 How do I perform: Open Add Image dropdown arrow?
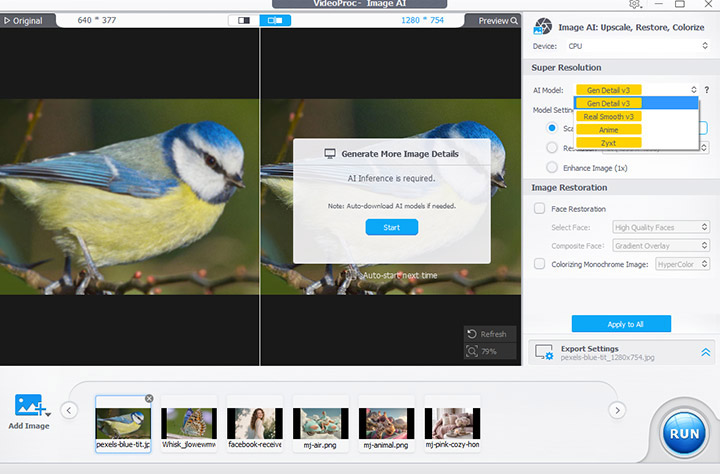[48, 414]
